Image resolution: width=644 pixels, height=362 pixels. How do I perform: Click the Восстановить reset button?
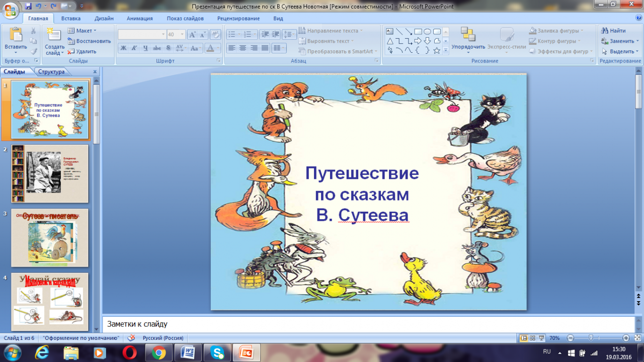(x=89, y=41)
